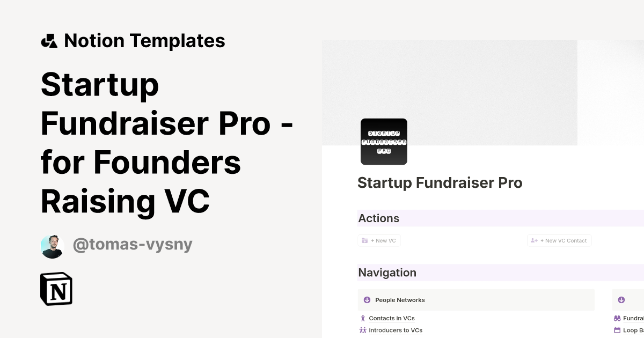The width and height of the screenshot is (644, 338).
Task: Click the purple arrow icon on People Networks card
Action: [367, 300]
